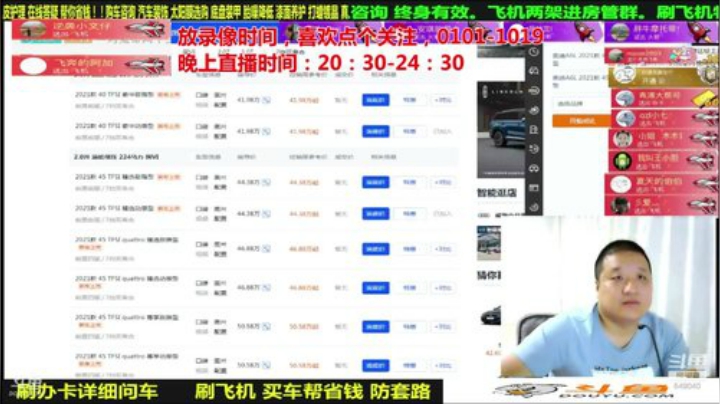Click dealer price 44.38万起 for 臻选致雅型
The width and height of the screenshot is (720, 404).
click(x=304, y=182)
